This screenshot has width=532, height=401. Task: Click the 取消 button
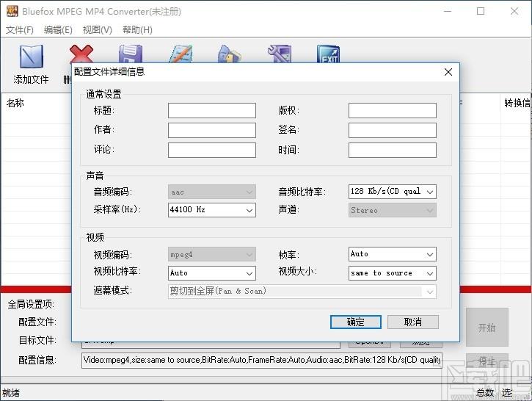413,322
